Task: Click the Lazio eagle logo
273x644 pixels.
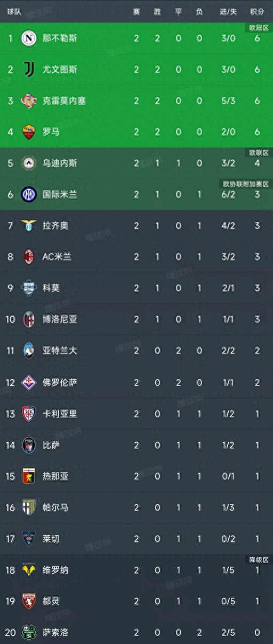Action: pos(29,226)
